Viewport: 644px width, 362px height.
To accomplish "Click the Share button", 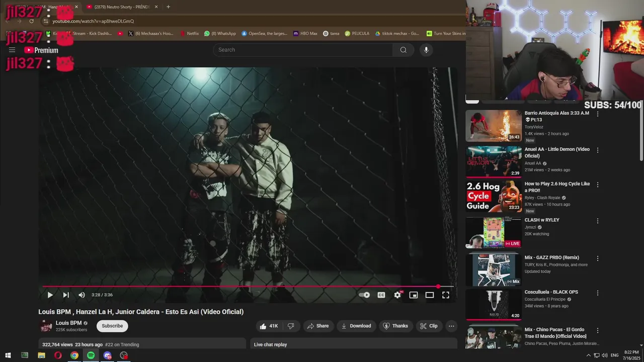I will (317, 326).
